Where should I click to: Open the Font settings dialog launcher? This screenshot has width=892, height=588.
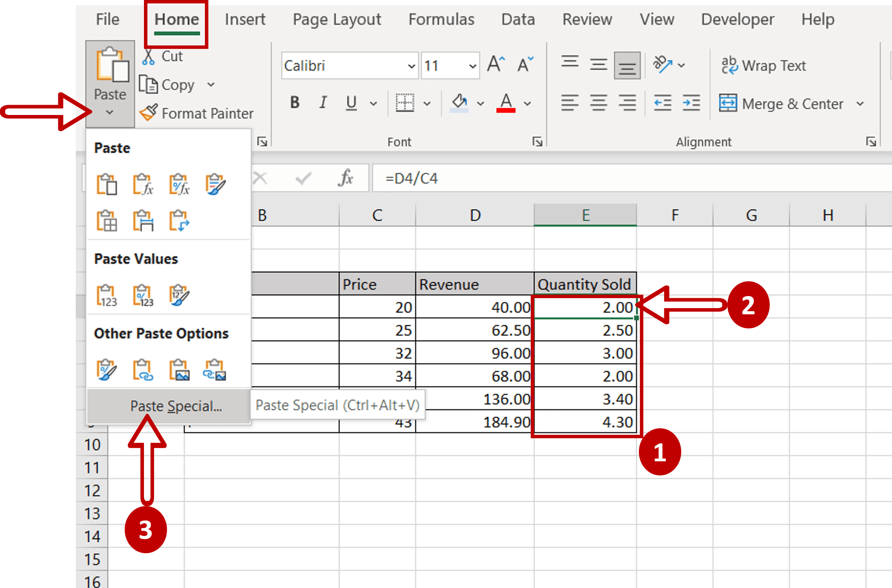[x=538, y=142]
